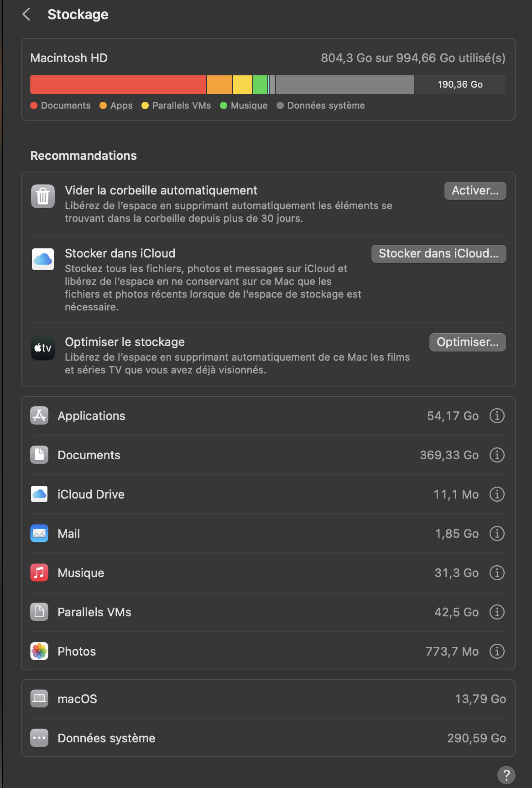Image resolution: width=532 pixels, height=788 pixels.
Task: Click the gray Données système bar segment
Action: (344, 84)
